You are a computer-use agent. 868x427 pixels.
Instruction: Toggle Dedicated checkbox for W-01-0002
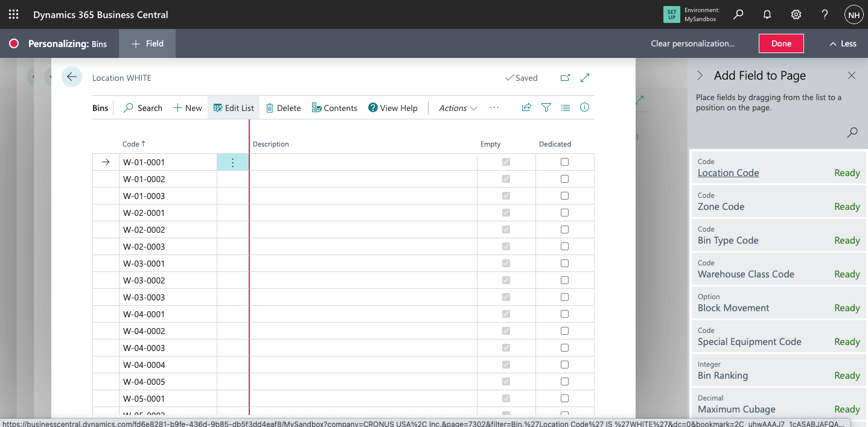click(564, 179)
